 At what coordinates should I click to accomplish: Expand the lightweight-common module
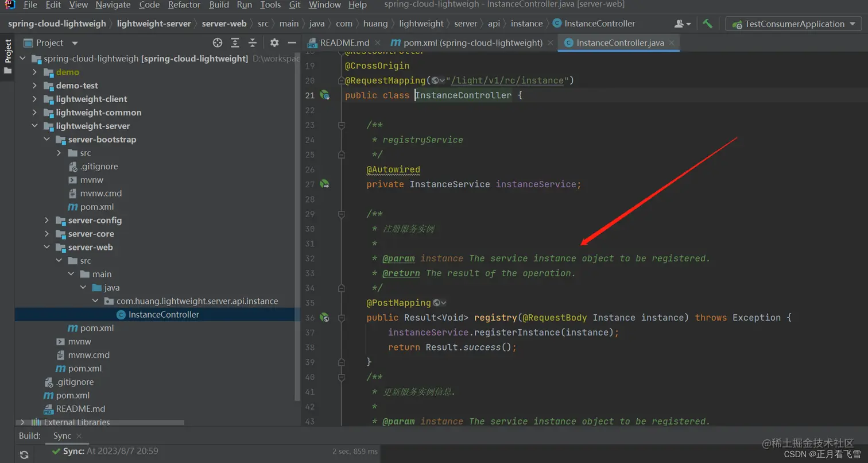tap(34, 113)
